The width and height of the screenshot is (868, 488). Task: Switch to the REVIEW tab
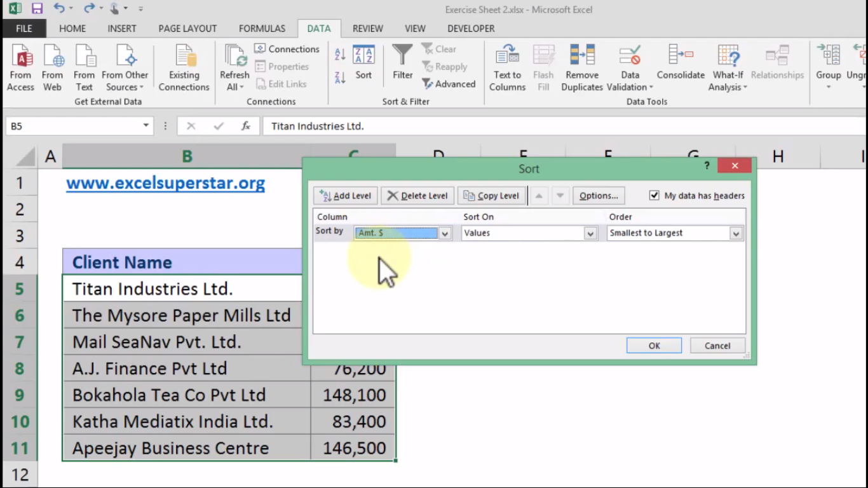point(368,29)
